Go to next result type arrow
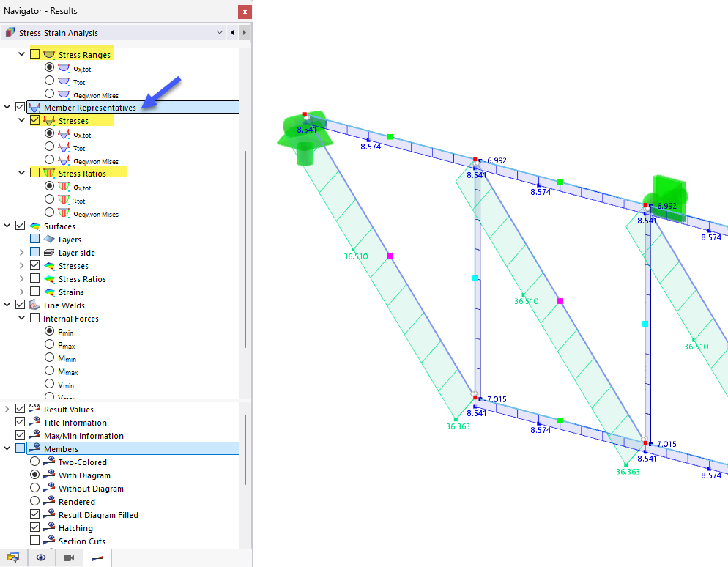This screenshot has height=567, width=728. pos(244,32)
